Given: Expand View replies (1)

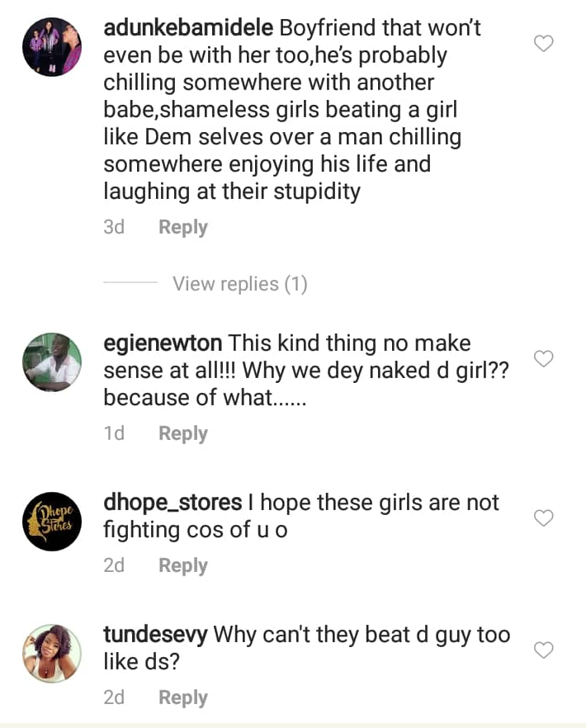Looking at the screenshot, I should (239, 284).
